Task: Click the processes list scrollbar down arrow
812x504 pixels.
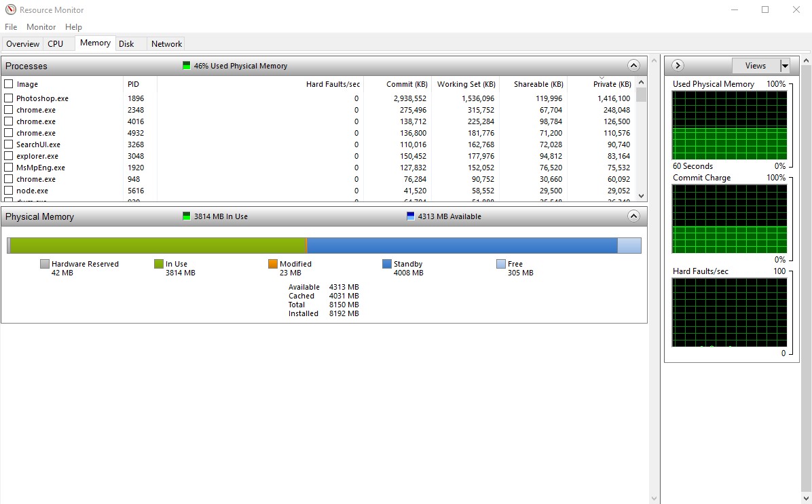Action: coord(641,195)
